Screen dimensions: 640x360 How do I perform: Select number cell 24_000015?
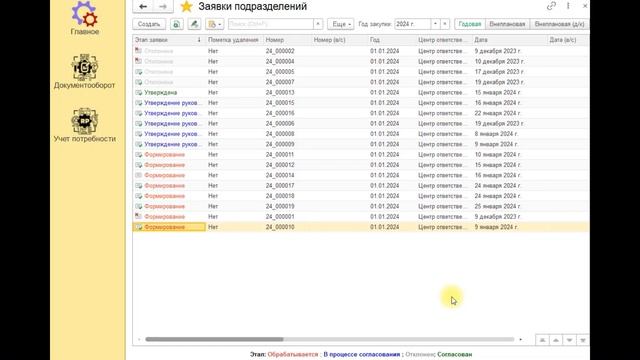click(x=280, y=103)
